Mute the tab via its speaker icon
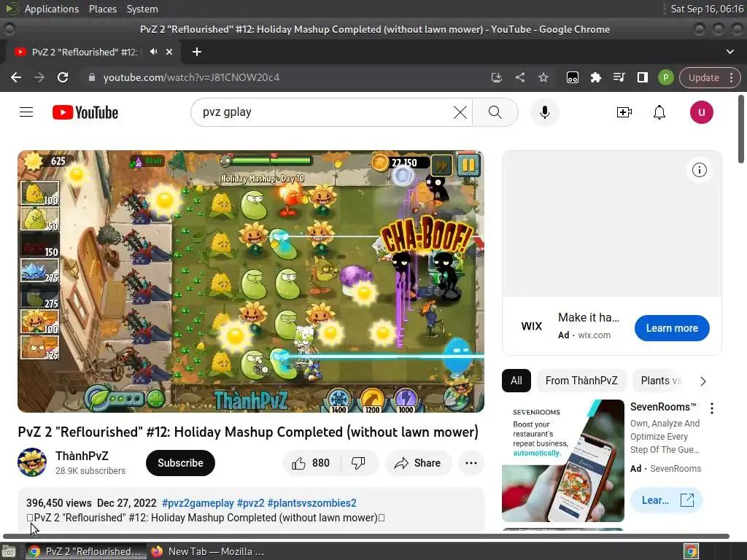 153,52
